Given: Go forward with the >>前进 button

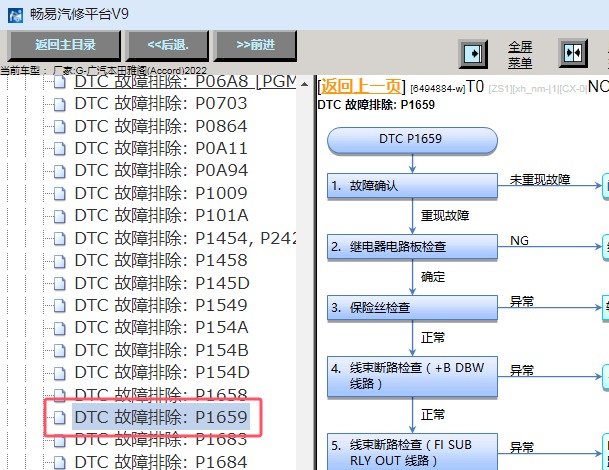Looking at the screenshot, I should click(255, 45).
